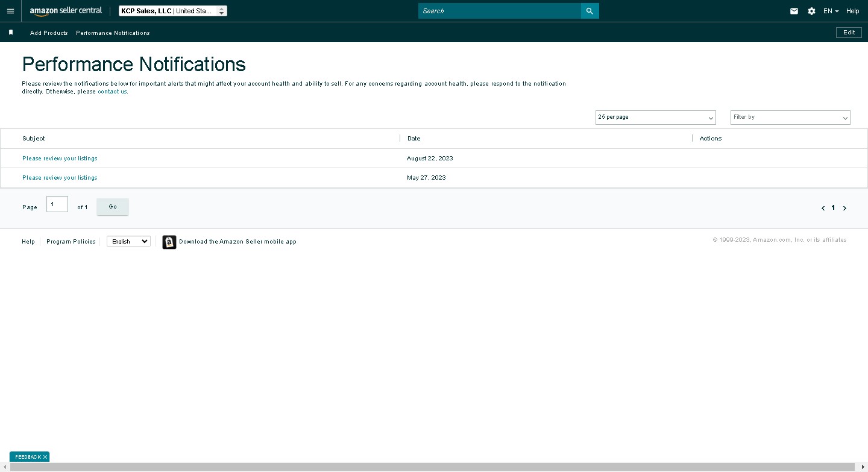Open the Add Products bookmark
Viewport: 868px width, 472px height.
(x=49, y=33)
